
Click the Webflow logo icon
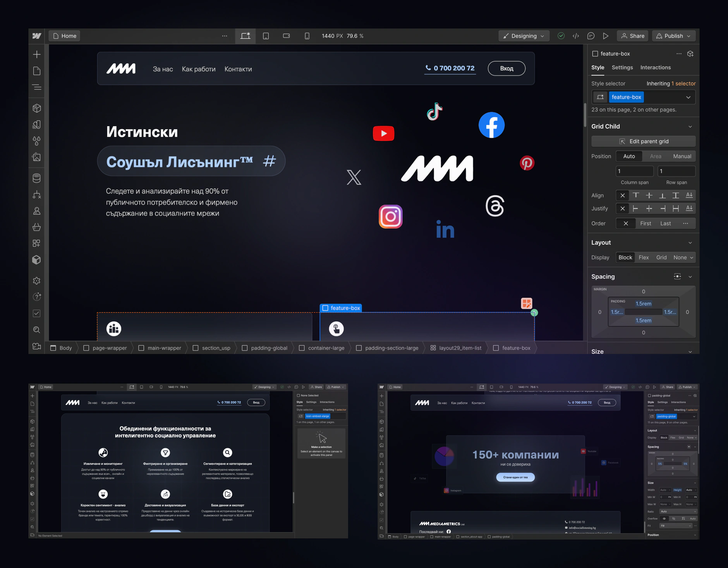(x=37, y=36)
